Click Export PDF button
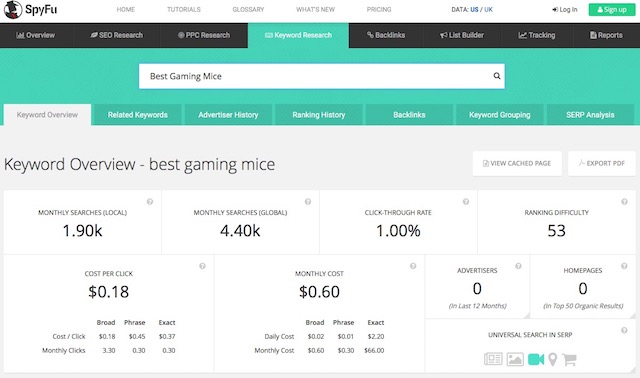 pos(602,163)
